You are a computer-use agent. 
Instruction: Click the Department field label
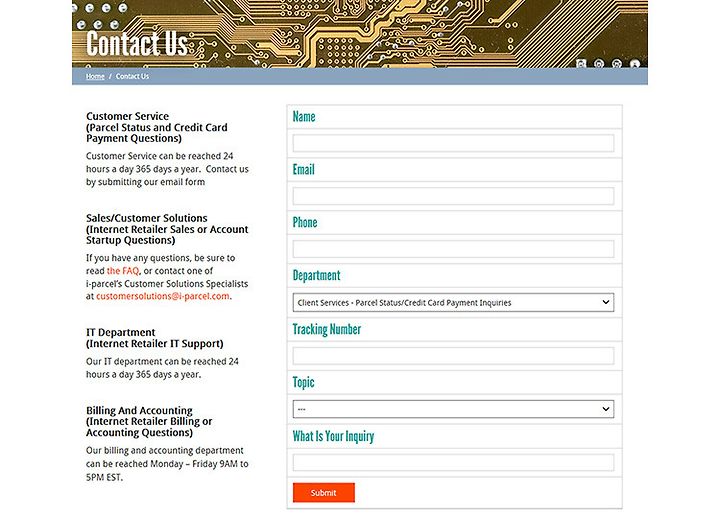(x=316, y=275)
